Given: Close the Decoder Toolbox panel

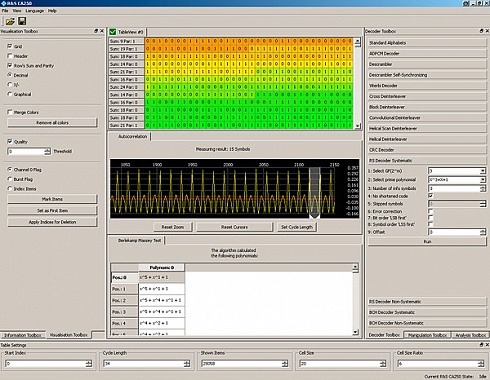Looking at the screenshot, I should [x=487, y=31].
